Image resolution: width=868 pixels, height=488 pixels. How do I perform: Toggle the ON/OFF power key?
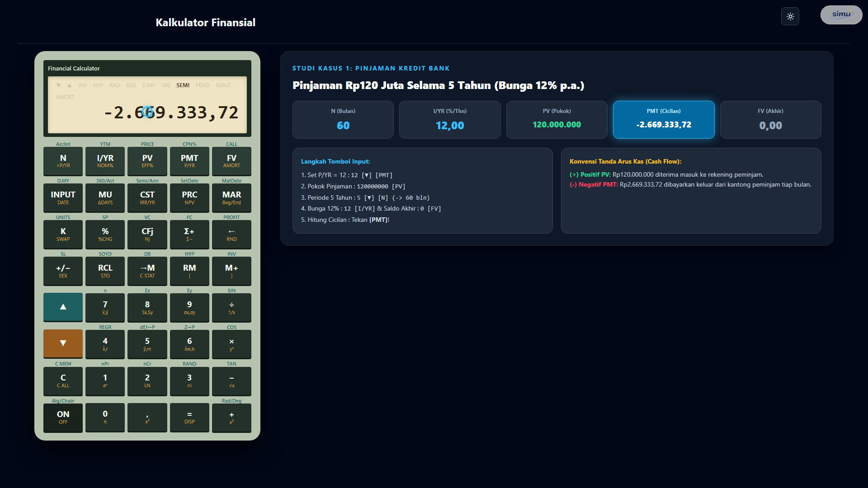(x=63, y=417)
